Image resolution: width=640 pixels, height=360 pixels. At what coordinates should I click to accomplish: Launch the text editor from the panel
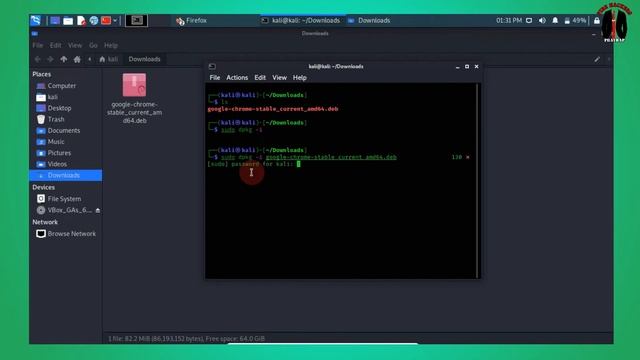coord(81,20)
